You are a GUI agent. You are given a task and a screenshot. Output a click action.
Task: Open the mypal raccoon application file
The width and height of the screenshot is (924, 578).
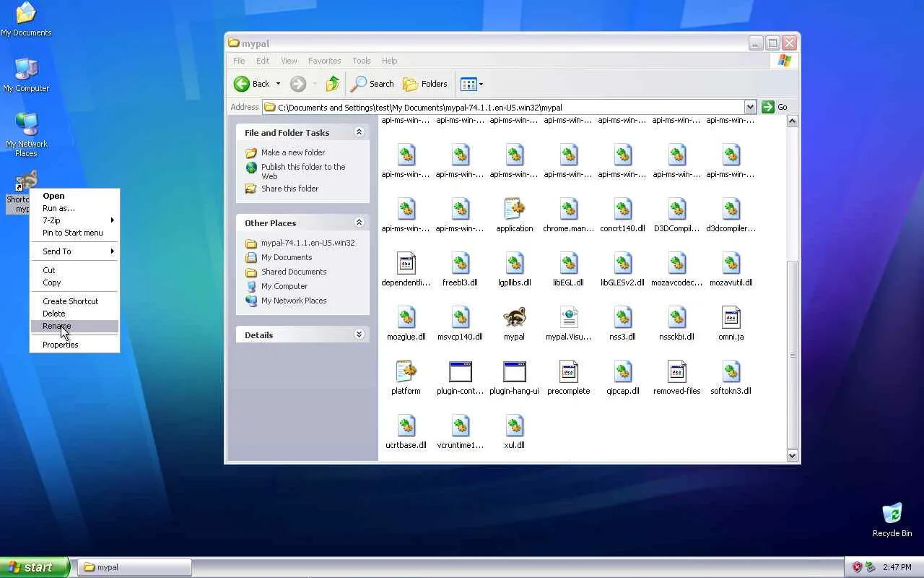514,318
